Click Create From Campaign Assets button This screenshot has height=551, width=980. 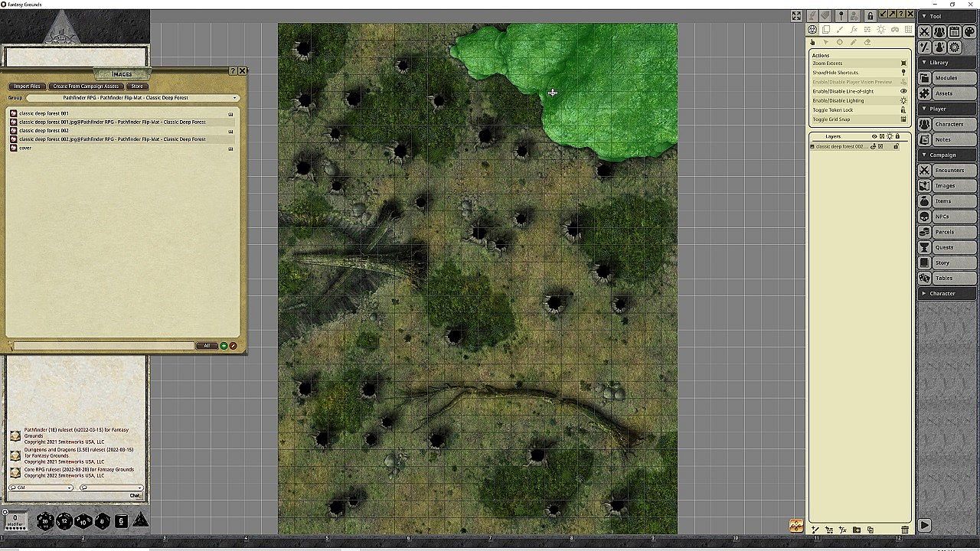[x=86, y=86]
